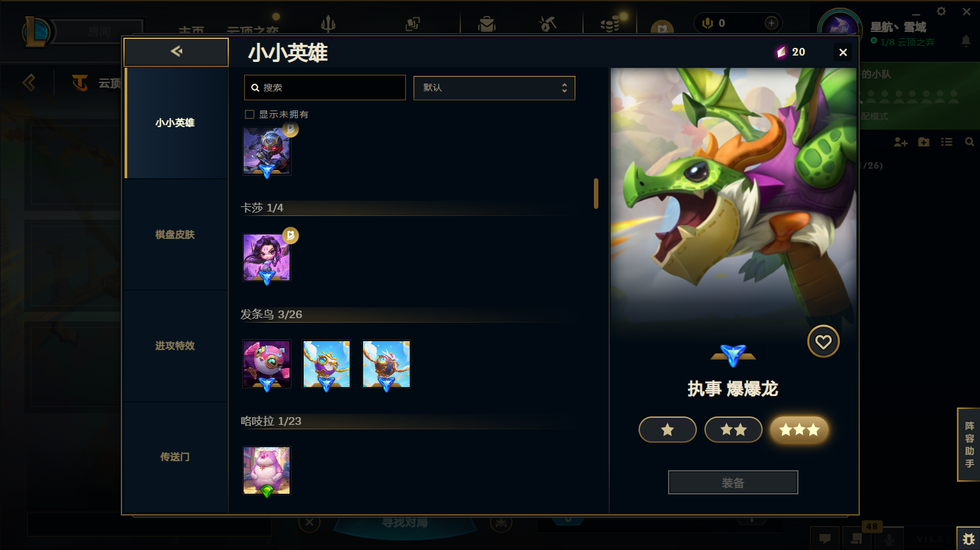Select the 卡莎 little legend thumbnail
The image size is (980, 550).
(267, 257)
